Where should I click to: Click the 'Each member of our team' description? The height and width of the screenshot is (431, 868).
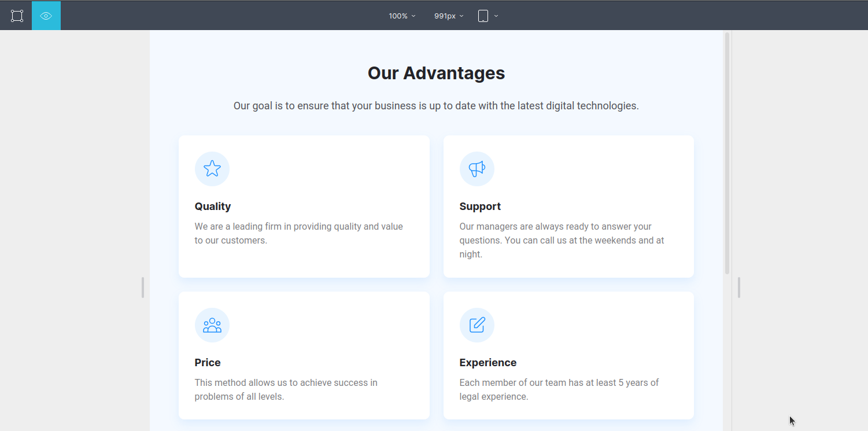tap(559, 389)
